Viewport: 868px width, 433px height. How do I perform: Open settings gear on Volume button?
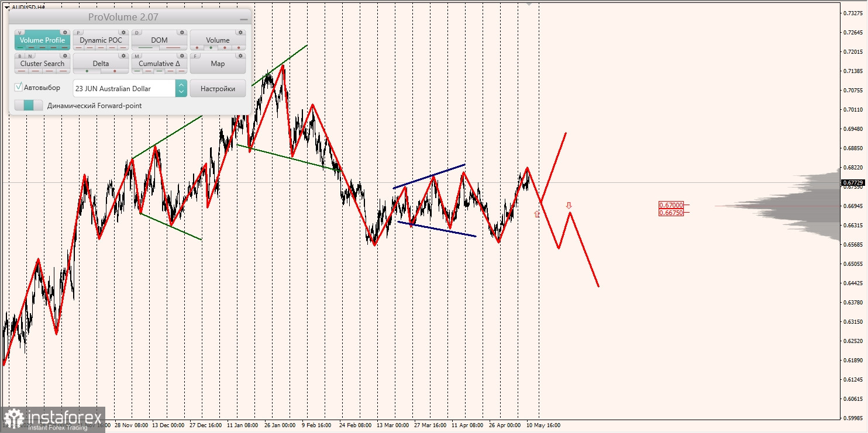point(240,32)
